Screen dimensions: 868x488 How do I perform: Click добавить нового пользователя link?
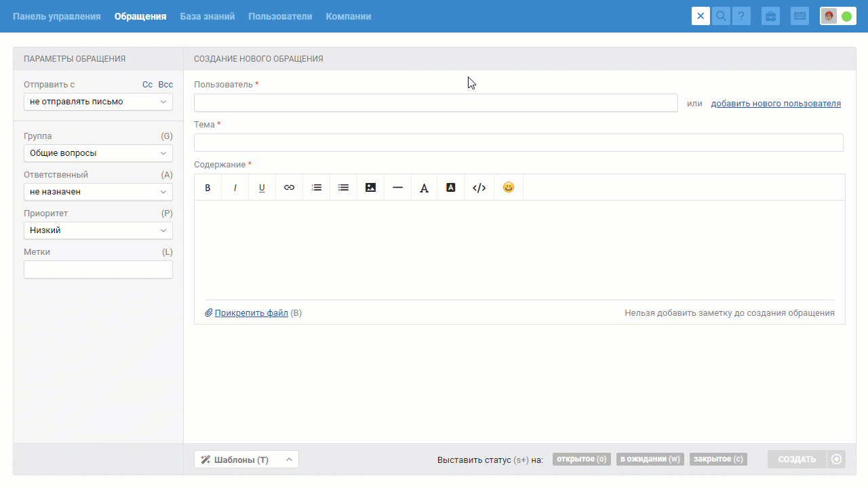[776, 104]
